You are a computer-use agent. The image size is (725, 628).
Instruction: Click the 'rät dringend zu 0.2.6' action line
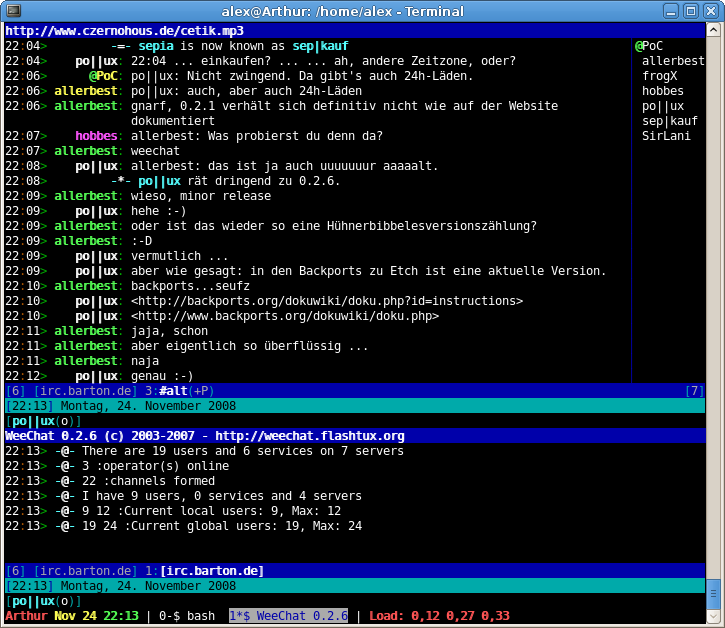[x=264, y=181]
